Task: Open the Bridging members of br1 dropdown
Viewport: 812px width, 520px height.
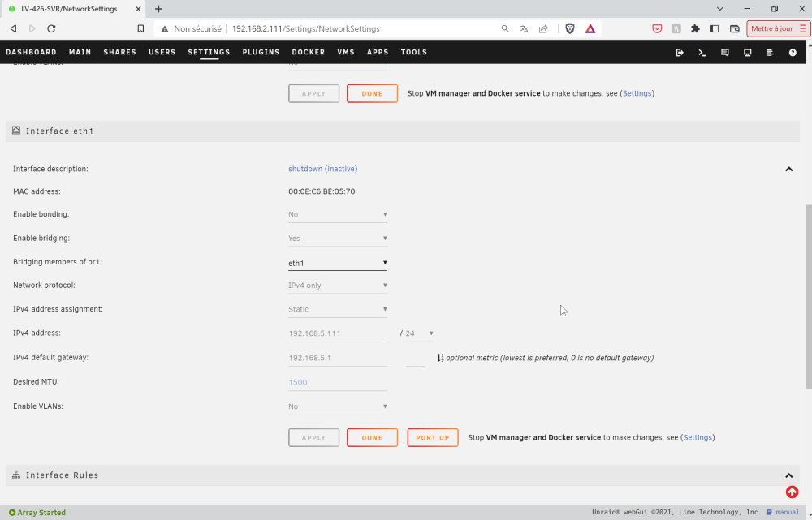Action: pyautogui.click(x=338, y=263)
